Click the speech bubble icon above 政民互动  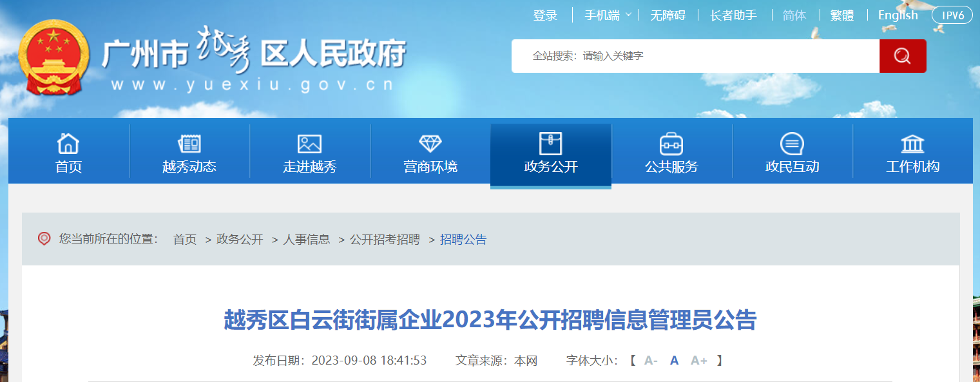point(792,144)
